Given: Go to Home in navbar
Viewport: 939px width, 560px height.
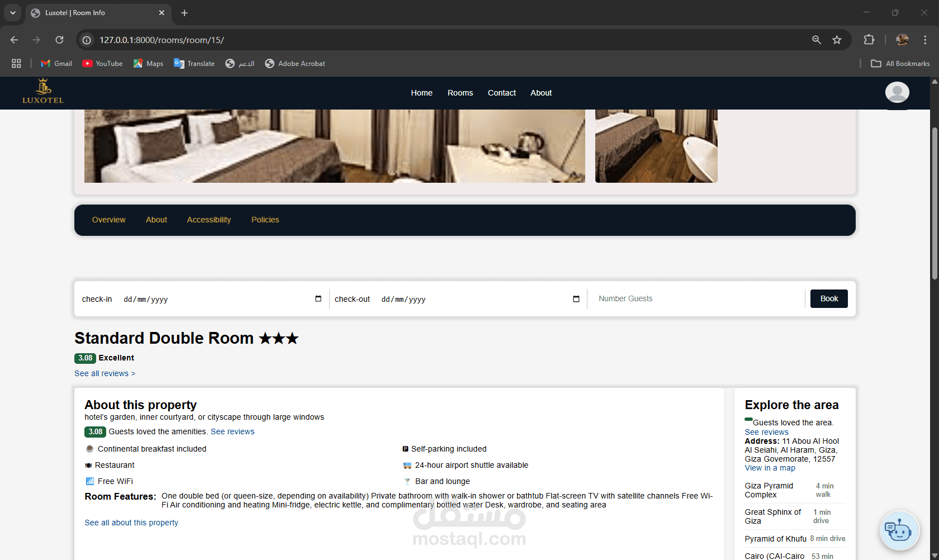Looking at the screenshot, I should click(421, 93).
